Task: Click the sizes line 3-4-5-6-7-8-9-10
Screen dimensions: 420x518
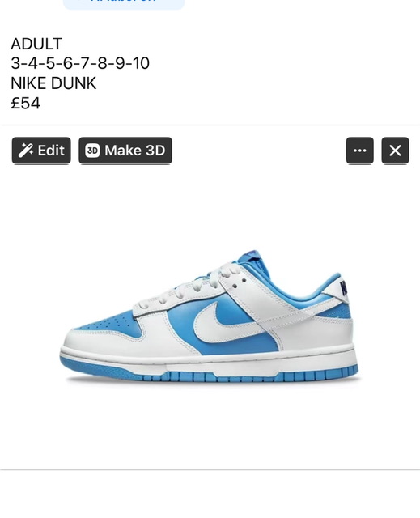Action: 80,63
